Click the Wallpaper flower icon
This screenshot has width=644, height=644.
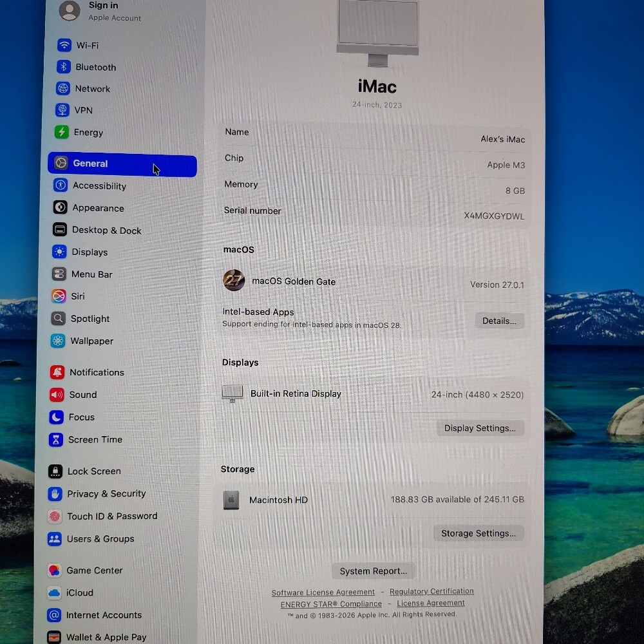pos(57,341)
